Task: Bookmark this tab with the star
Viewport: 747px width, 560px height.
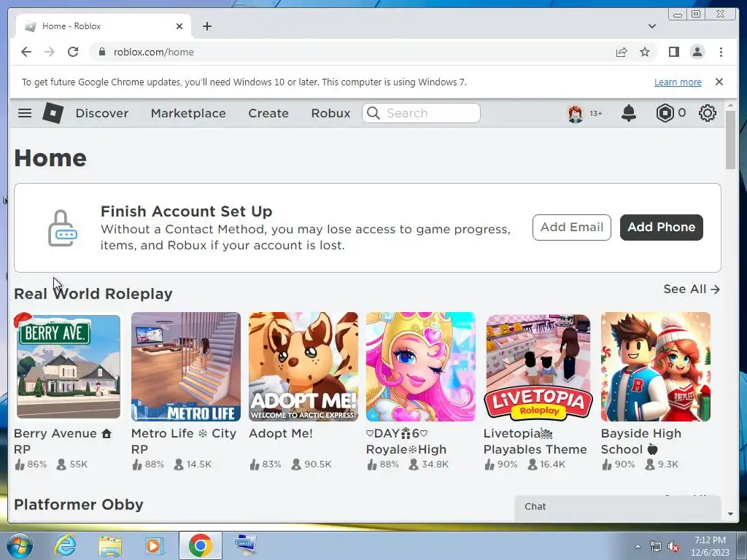Action: [645, 52]
